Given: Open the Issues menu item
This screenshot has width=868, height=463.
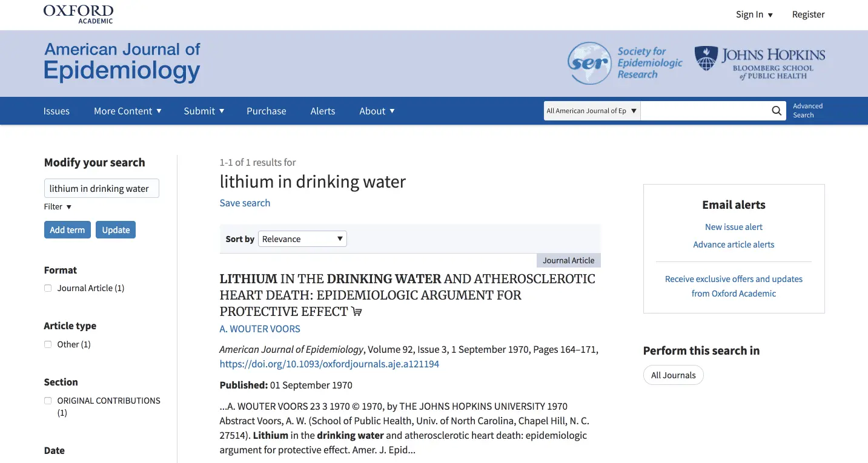Looking at the screenshot, I should [56, 111].
